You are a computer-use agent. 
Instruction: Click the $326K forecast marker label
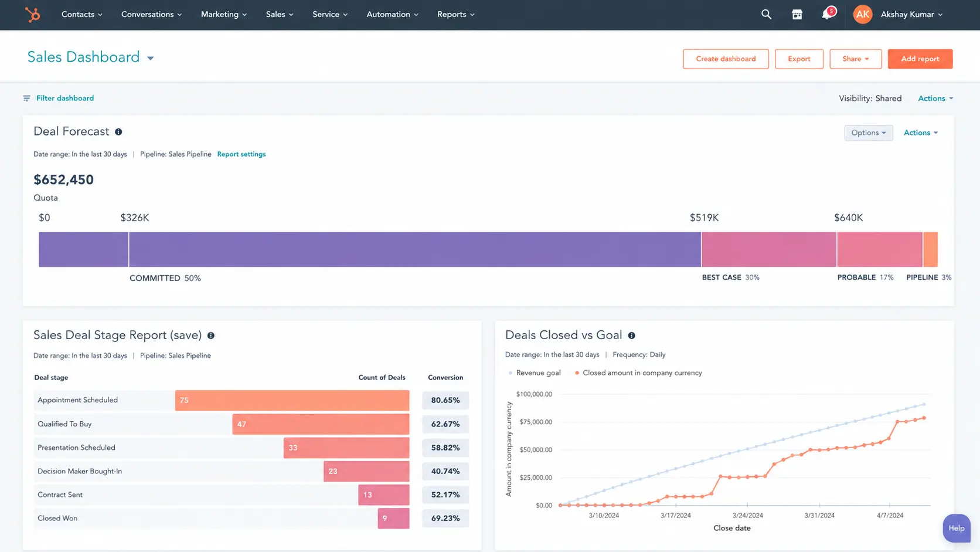(x=135, y=218)
